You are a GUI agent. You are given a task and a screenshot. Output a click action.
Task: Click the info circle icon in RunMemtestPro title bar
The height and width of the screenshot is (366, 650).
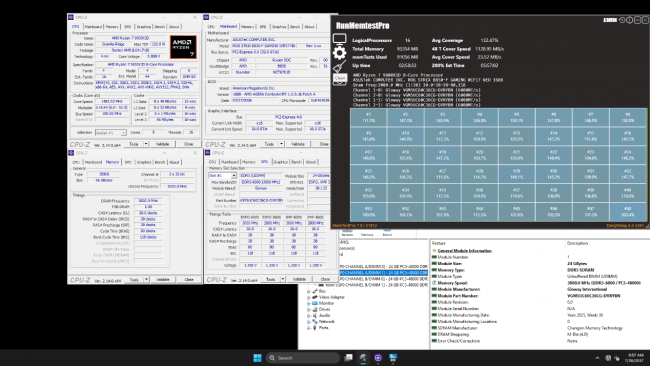point(629,20)
